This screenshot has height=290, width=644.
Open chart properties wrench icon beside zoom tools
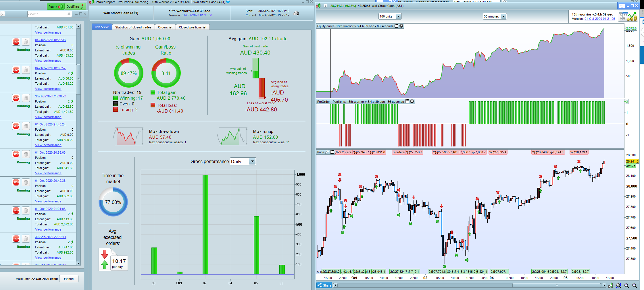click(610, 285)
